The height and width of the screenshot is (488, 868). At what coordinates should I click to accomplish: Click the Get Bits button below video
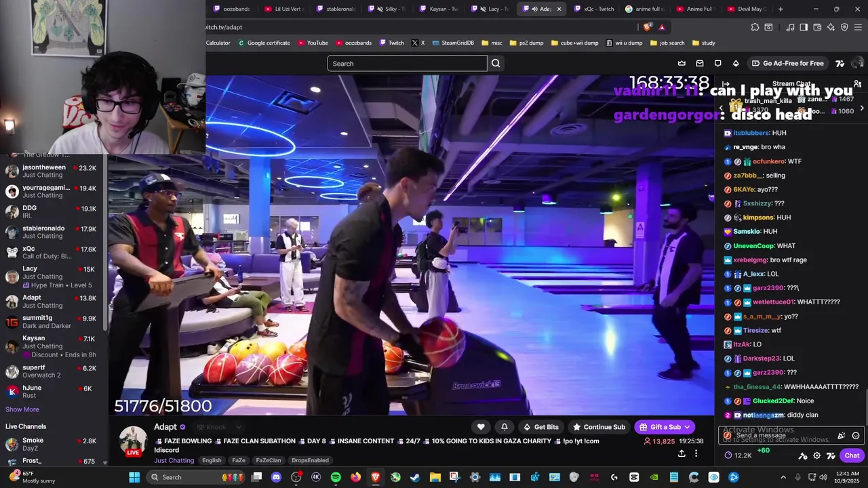coord(540,427)
